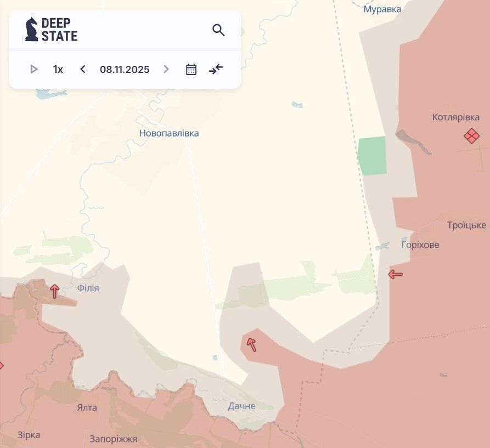
Task: Click the red attack arrow north of Дачне
Action: pos(251,344)
